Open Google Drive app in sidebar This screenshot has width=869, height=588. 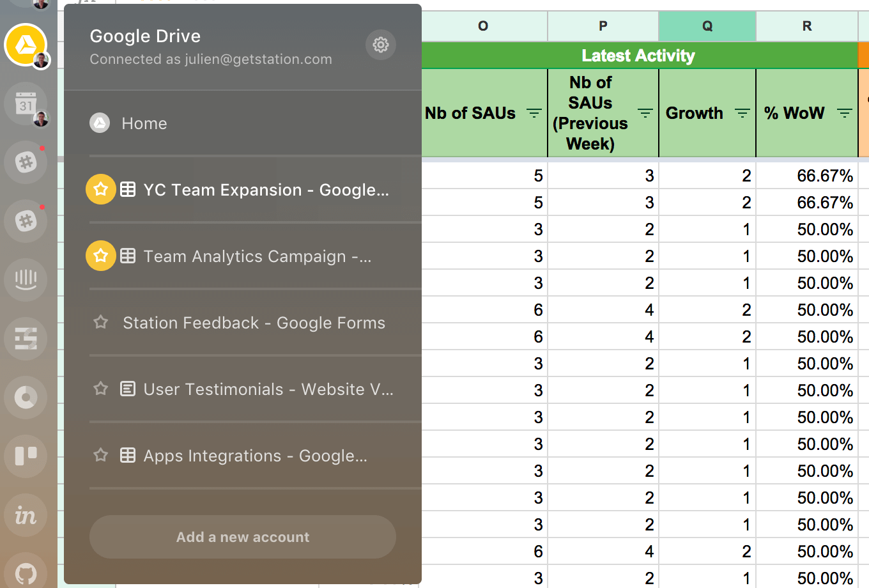coord(26,45)
